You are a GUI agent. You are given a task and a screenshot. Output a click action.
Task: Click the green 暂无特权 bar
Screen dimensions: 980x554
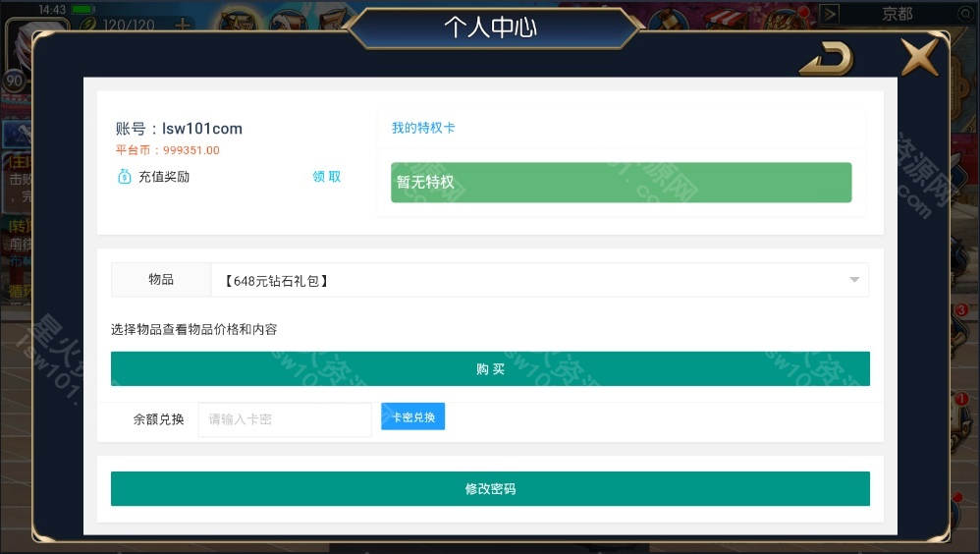click(622, 182)
